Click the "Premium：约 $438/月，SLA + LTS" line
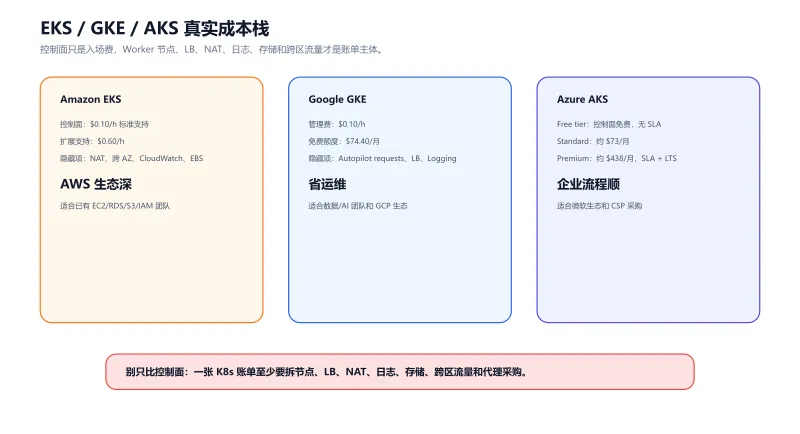Screen dimensions: 800x434 click(616, 159)
